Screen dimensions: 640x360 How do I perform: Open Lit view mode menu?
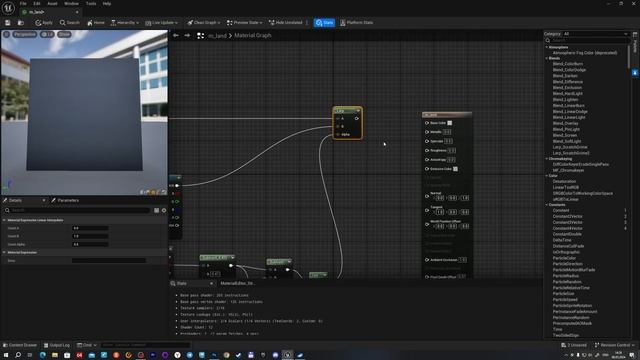pyautogui.click(x=47, y=35)
